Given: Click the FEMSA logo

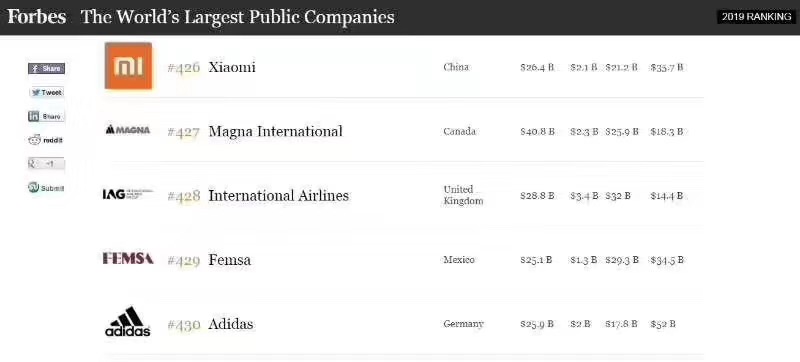Looking at the screenshot, I should click(x=128, y=258).
